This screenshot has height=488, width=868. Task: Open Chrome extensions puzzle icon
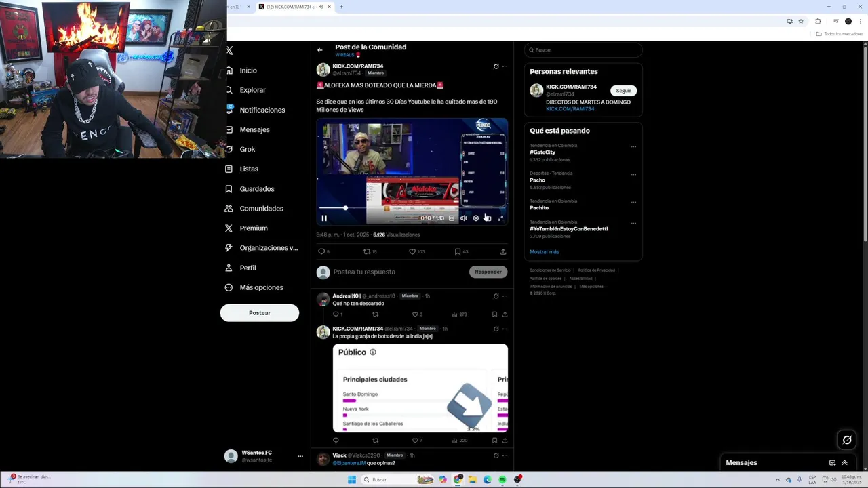(x=818, y=21)
